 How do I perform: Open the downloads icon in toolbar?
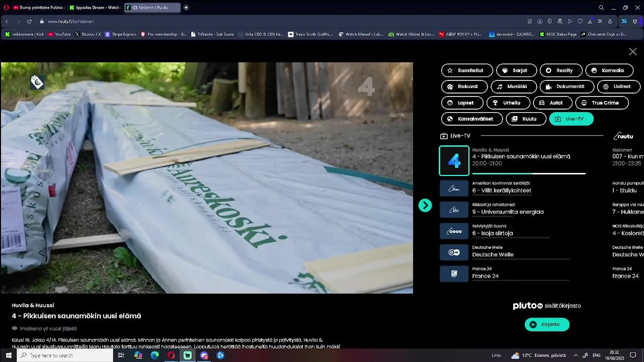point(590,22)
